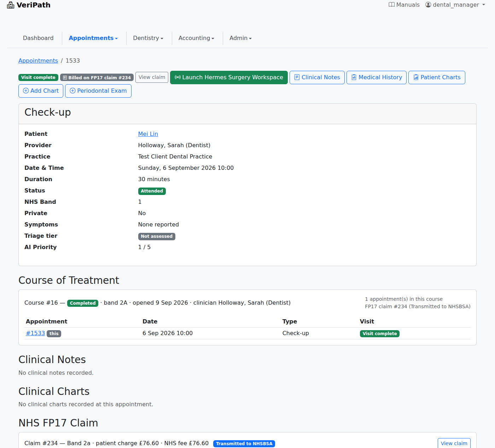Image resolution: width=495 pixels, height=448 pixels.
Task: Click the Clinical Notes document icon
Action: tap(297, 77)
